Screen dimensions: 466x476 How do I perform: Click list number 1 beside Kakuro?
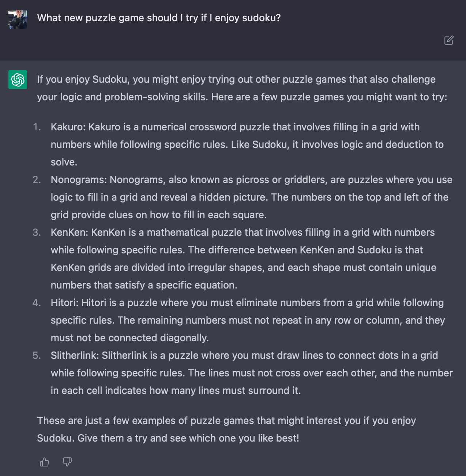pyautogui.click(x=37, y=127)
